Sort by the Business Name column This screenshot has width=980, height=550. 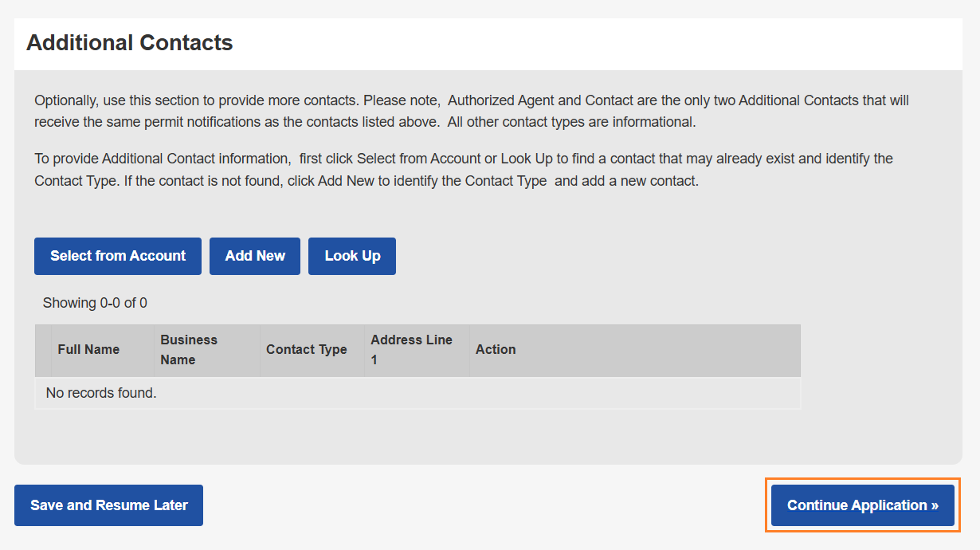pyautogui.click(x=189, y=350)
